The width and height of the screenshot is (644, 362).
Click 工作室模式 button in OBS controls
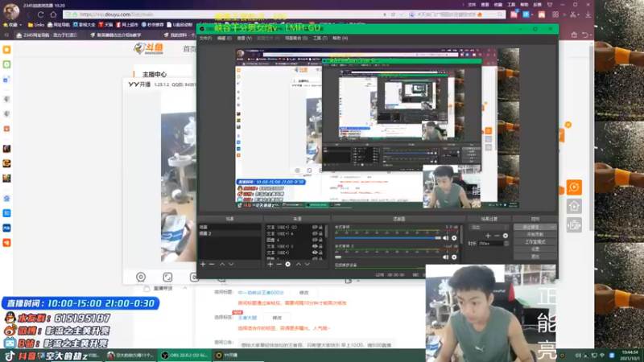[x=535, y=242]
